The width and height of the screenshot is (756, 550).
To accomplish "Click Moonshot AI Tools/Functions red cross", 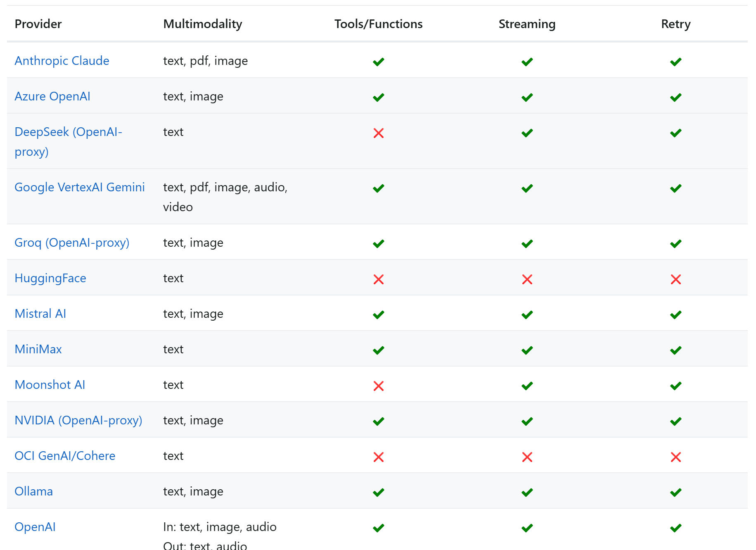I will (379, 386).
